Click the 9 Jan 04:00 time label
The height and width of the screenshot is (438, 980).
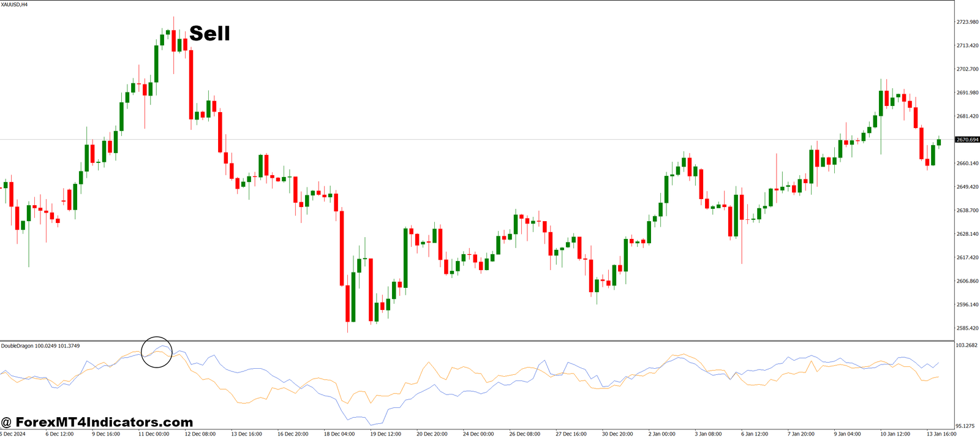[848, 434]
